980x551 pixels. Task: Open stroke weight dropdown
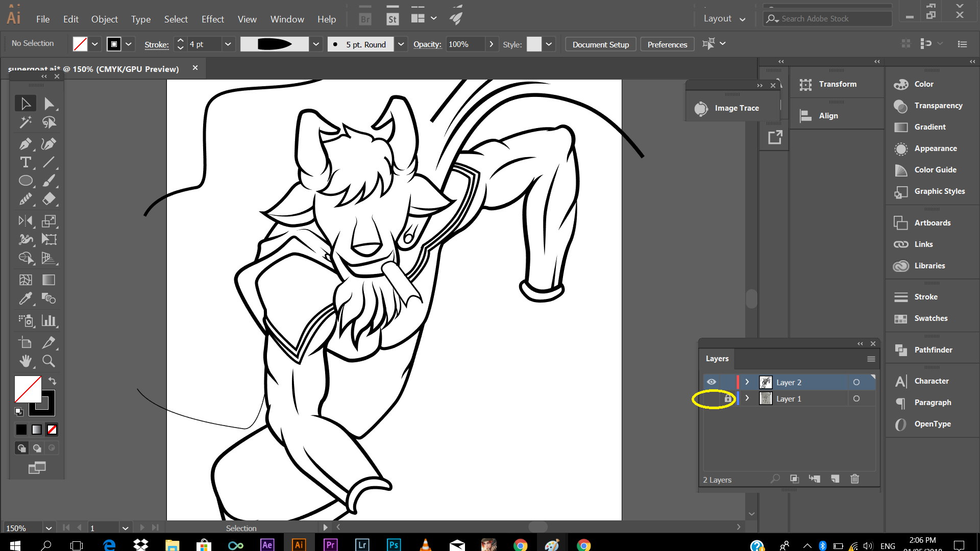point(228,44)
